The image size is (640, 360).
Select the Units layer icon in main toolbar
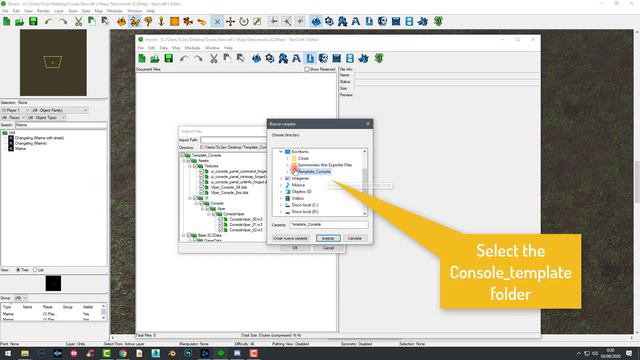135,22
